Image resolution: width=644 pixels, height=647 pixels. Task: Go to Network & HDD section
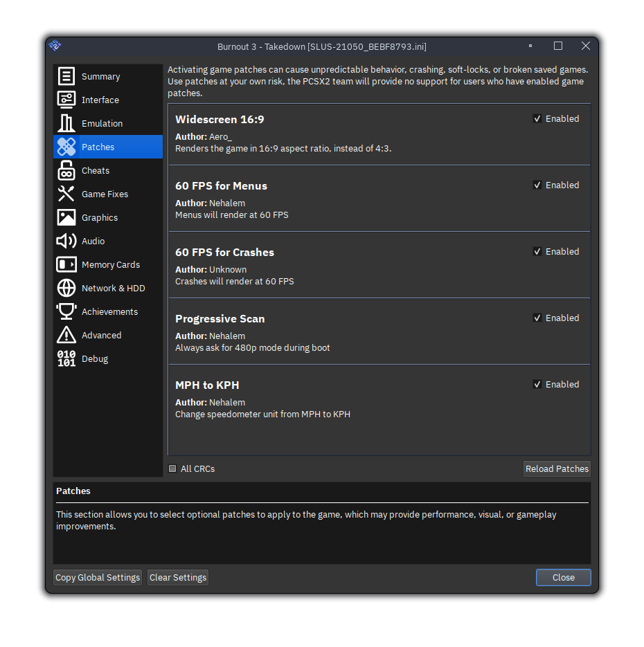(113, 289)
